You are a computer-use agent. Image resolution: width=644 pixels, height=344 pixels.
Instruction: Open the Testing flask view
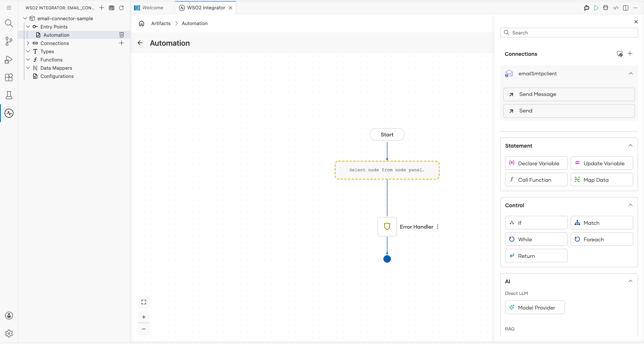coord(9,95)
